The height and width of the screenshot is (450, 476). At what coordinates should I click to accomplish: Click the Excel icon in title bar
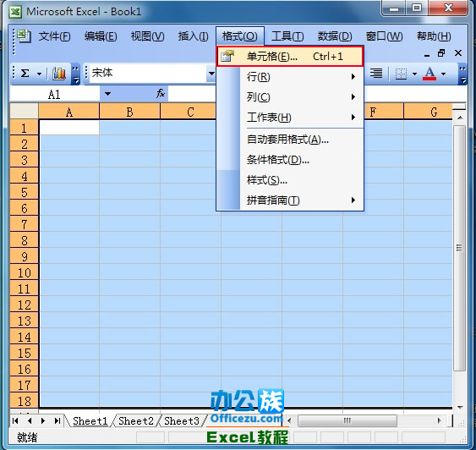pos(15,12)
